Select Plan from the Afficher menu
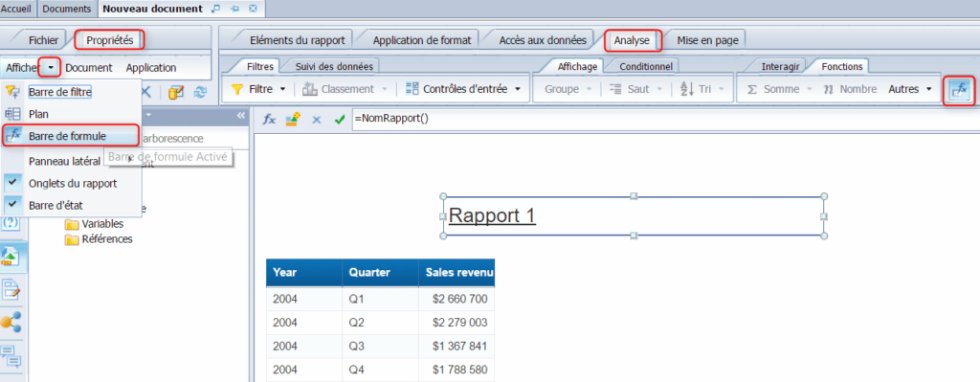980x382 pixels. (x=38, y=115)
